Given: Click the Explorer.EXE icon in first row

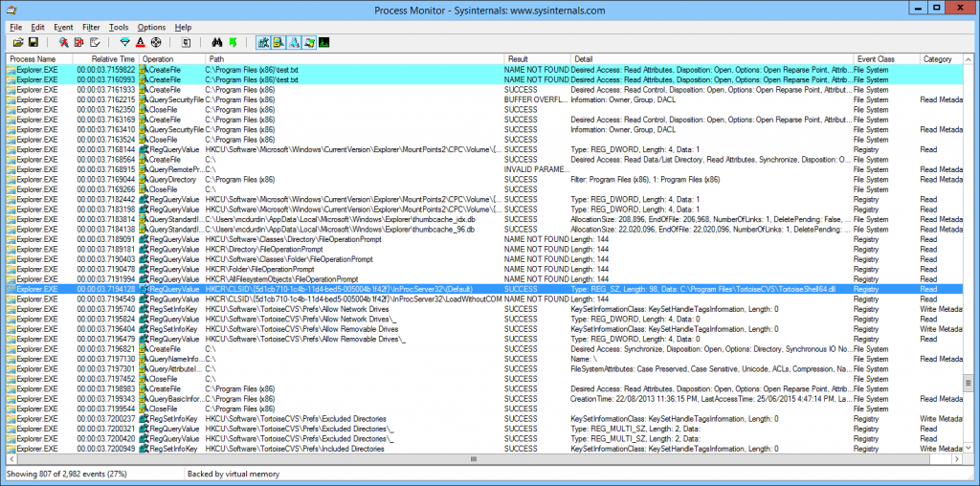Looking at the screenshot, I should click(x=11, y=69).
